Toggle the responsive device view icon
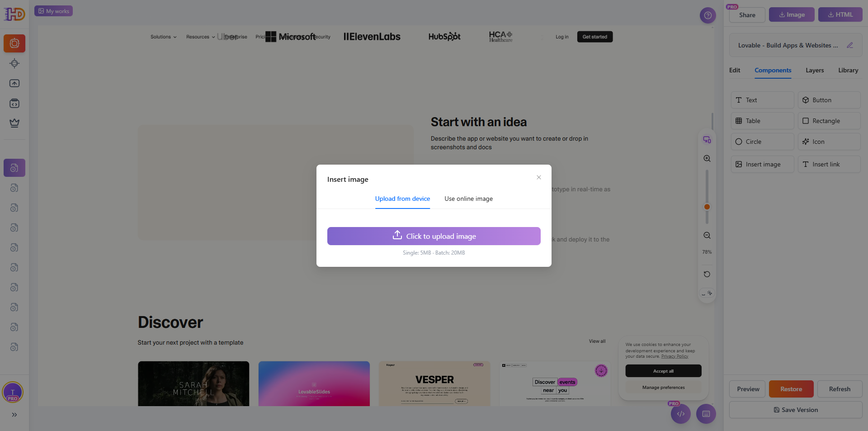The width and height of the screenshot is (868, 431). coord(707,140)
